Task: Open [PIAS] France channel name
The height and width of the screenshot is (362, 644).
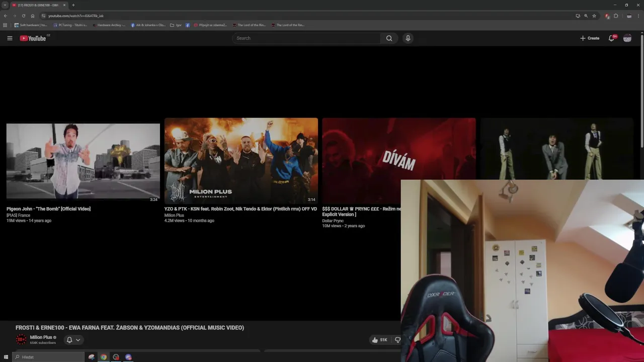Action: 18,215
